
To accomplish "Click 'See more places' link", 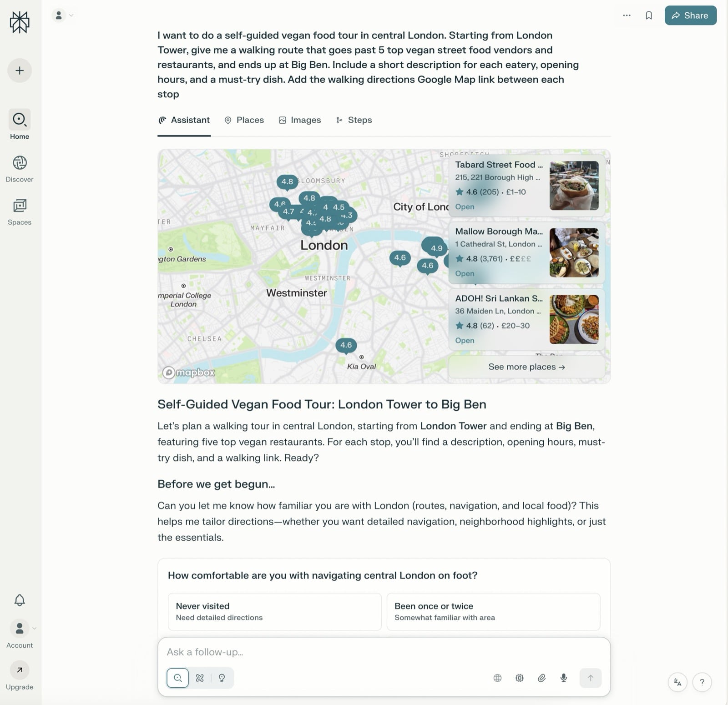I will [526, 367].
